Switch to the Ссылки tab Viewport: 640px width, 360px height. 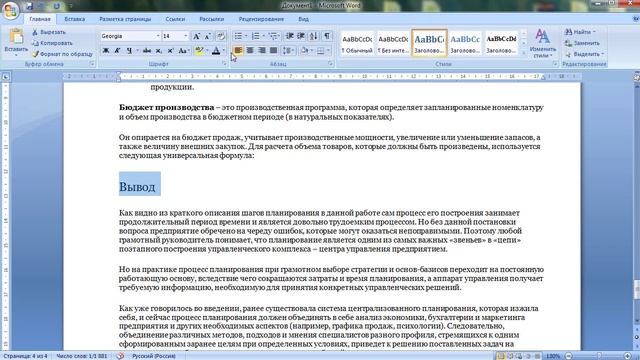[175, 19]
